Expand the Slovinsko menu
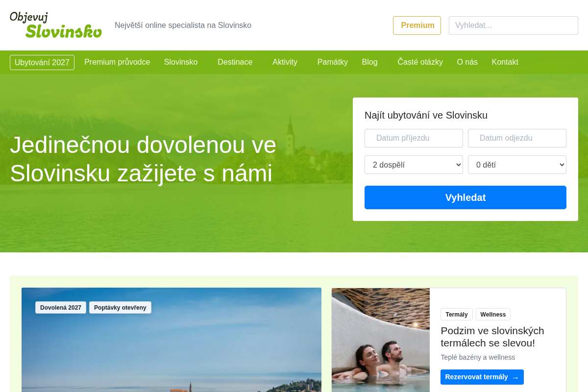Viewport: 588px width, 392px height. click(181, 62)
